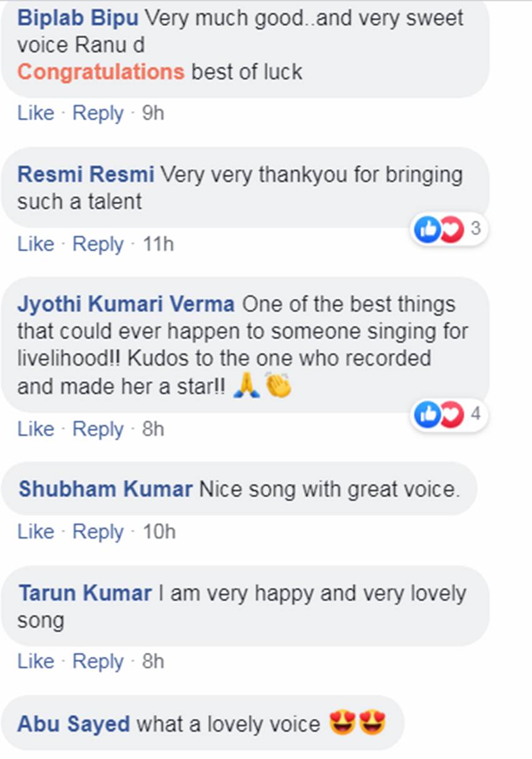Image resolution: width=532 pixels, height=759 pixels.
Task: Like Resmi Resmi's comment
Action: click(36, 244)
